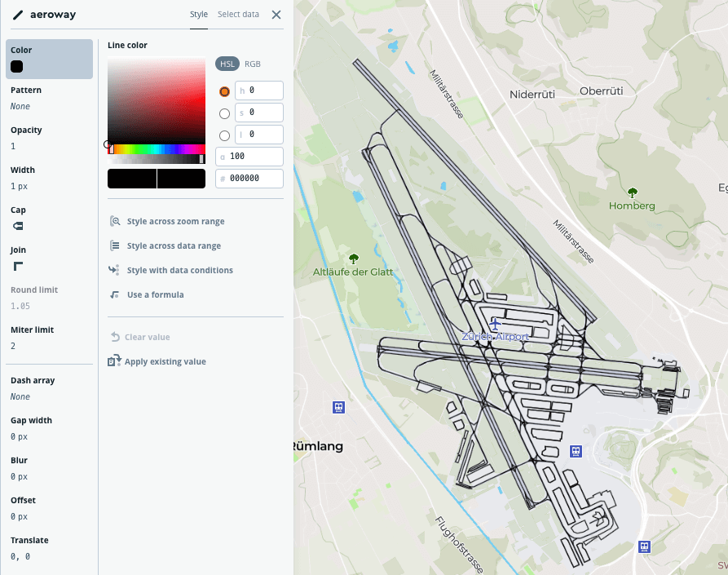
Task: Click the pencil edit icon beside aeroway
Action: (17, 15)
